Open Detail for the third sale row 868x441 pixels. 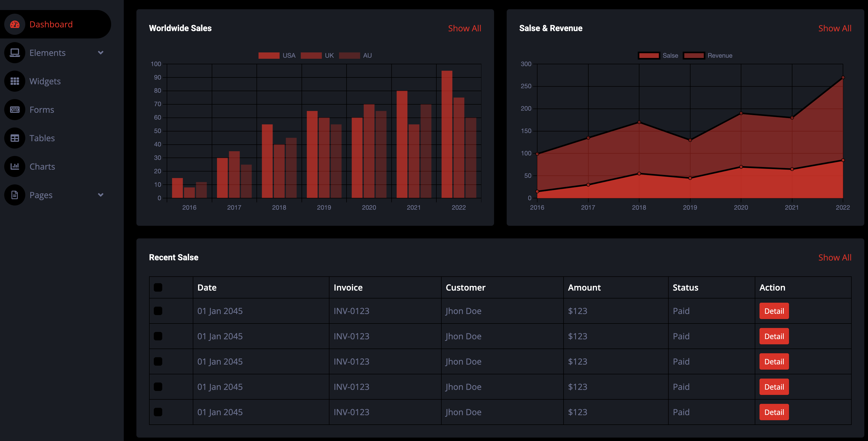(774, 361)
